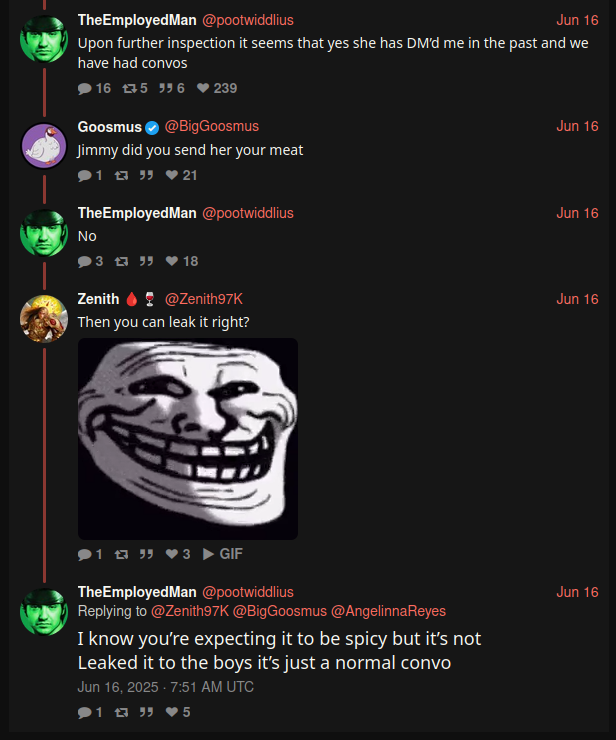Screen dimensions: 616x740
Task: Click the quote icon showing 6 quotes
Action: (166, 88)
